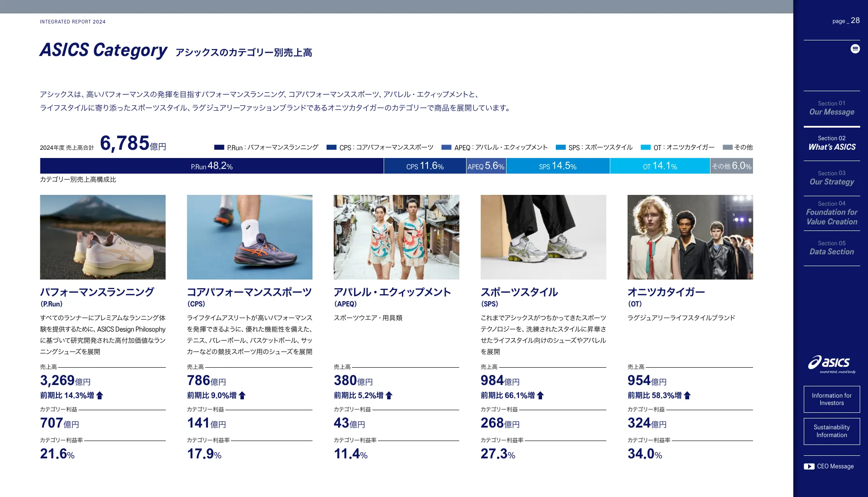
Task: Click Sustainability Information button
Action: [832, 431]
